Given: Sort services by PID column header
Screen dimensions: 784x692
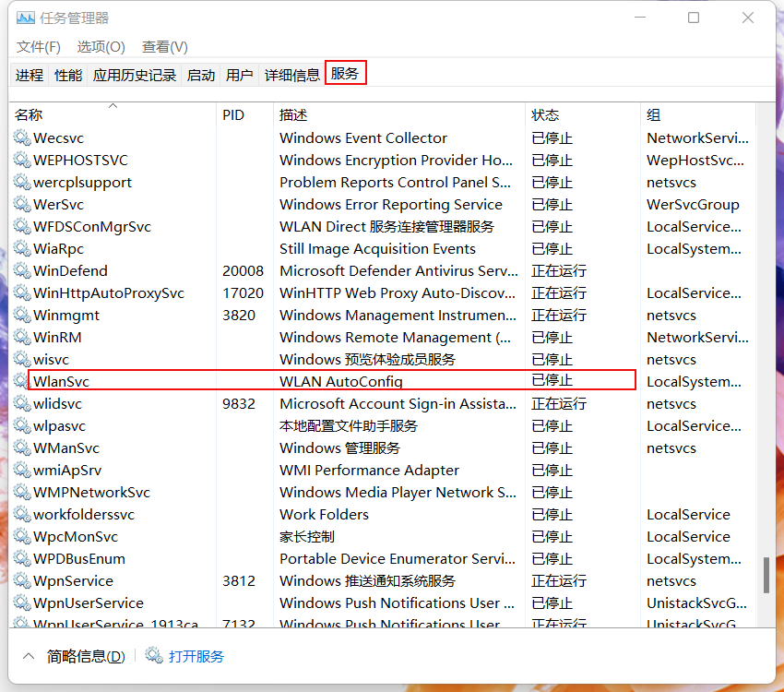Looking at the screenshot, I should (x=233, y=115).
